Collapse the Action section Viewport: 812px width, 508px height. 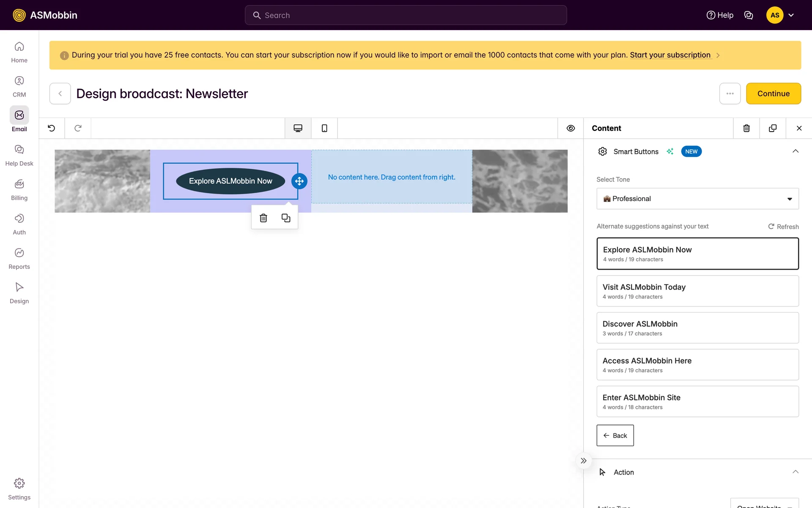pyautogui.click(x=795, y=472)
